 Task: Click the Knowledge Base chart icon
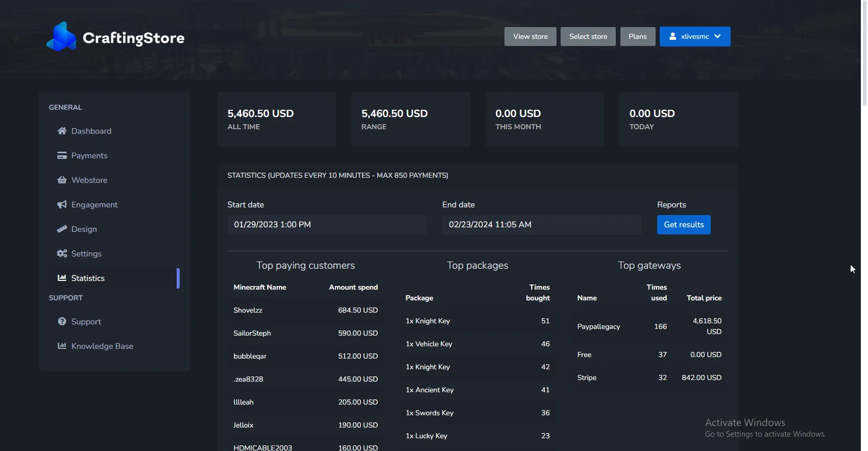[62, 346]
